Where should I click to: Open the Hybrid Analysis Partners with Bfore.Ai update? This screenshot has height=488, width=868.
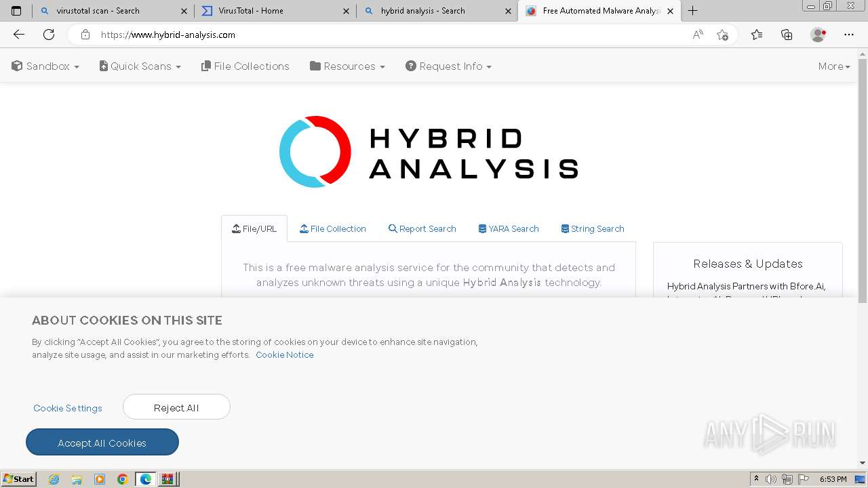pos(746,287)
